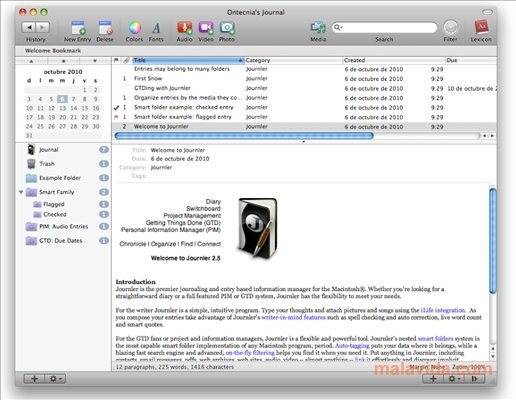Select October 15 in calendar
Image resolution: width=516 pixels, height=400 pixels.
[x=85, y=108]
